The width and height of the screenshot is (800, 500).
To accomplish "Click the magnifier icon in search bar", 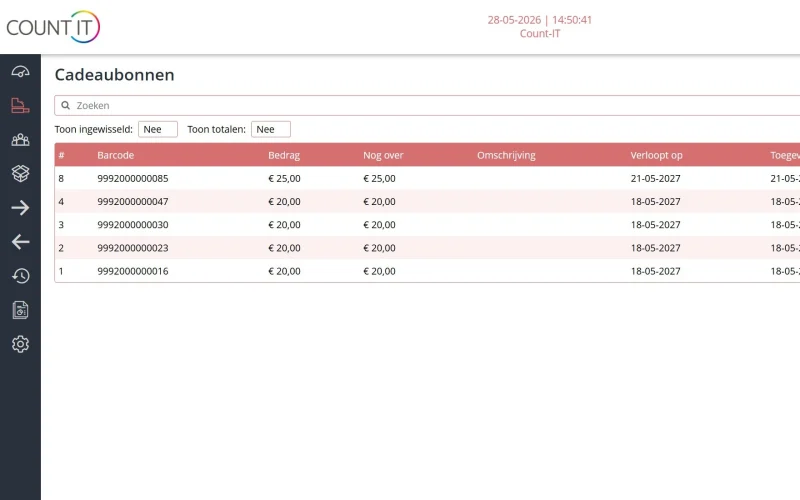I will 65,106.
